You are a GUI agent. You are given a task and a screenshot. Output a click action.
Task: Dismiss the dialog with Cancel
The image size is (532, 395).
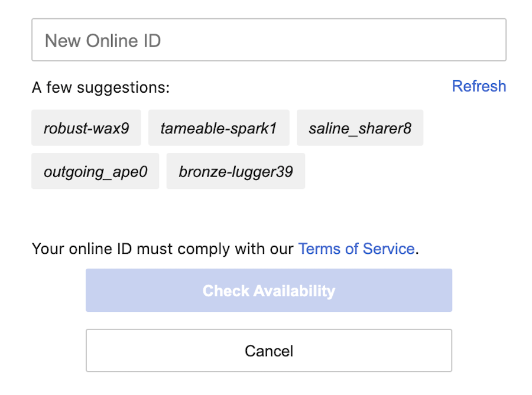coord(269,351)
